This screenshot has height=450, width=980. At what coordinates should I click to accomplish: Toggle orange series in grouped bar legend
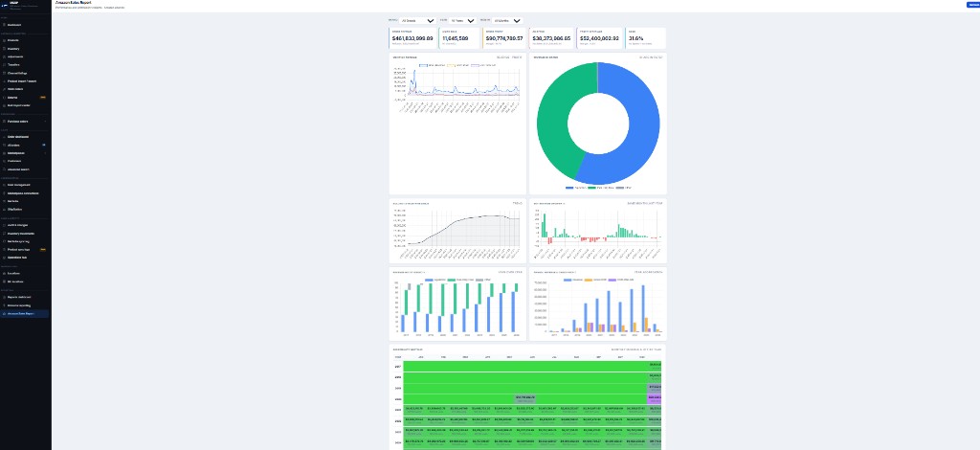tap(595, 280)
